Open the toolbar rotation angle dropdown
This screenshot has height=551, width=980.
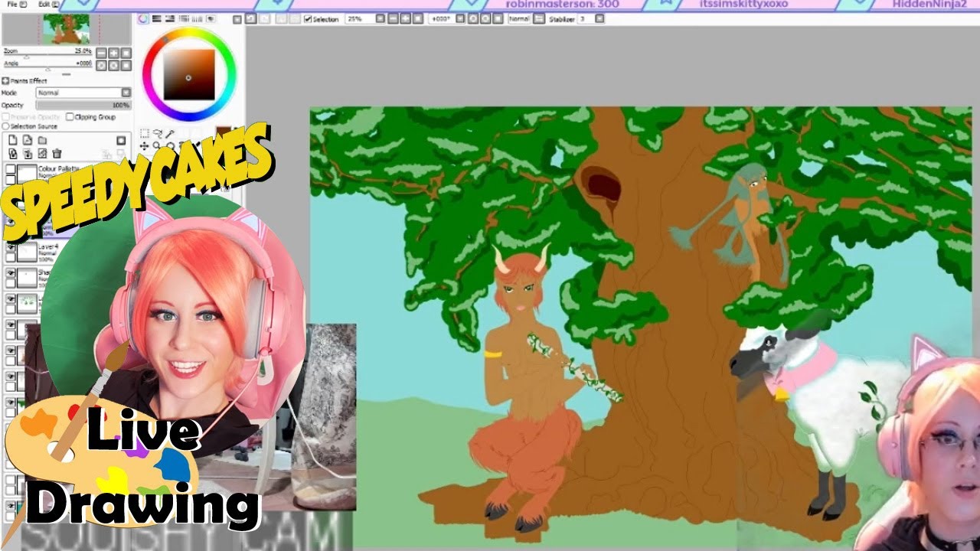tap(459, 19)
